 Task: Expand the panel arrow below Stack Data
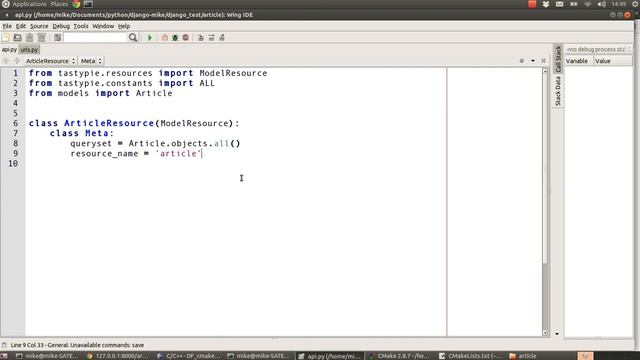tap(557, 334)
